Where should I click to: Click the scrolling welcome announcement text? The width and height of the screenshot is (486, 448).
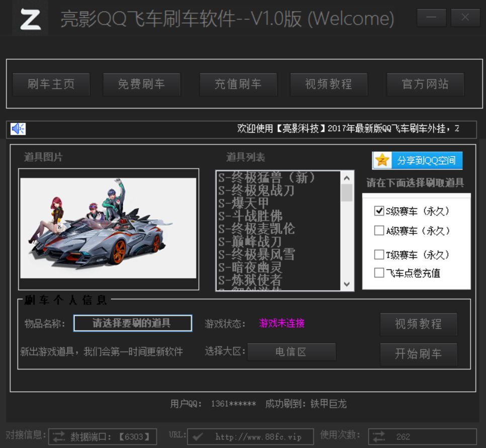[348, 128]
